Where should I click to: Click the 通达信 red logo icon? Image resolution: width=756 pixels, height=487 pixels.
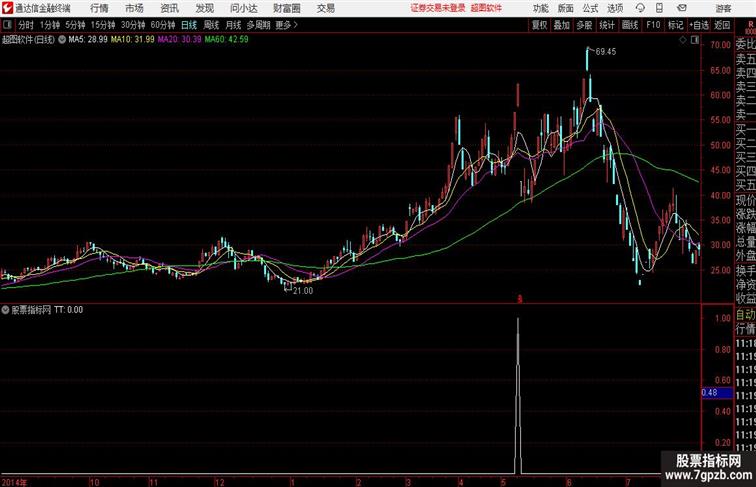(x=7, y=8)
